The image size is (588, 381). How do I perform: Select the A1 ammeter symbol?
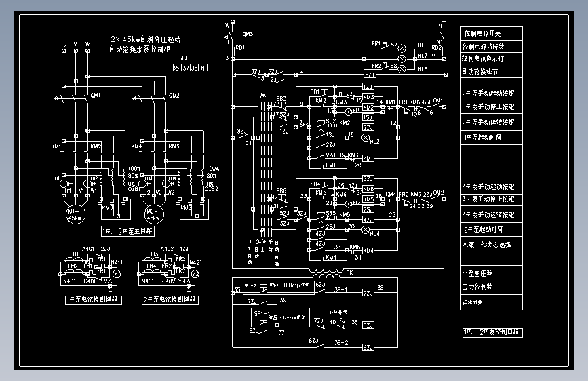click(117, 274)
